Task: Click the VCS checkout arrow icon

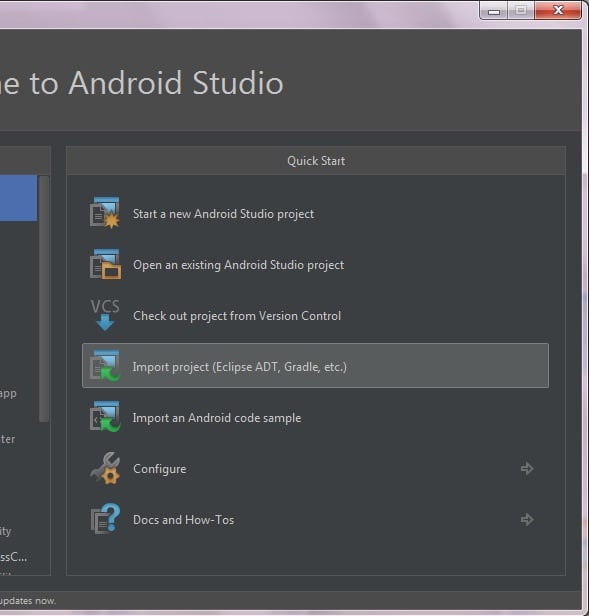Action: point(105,315)
